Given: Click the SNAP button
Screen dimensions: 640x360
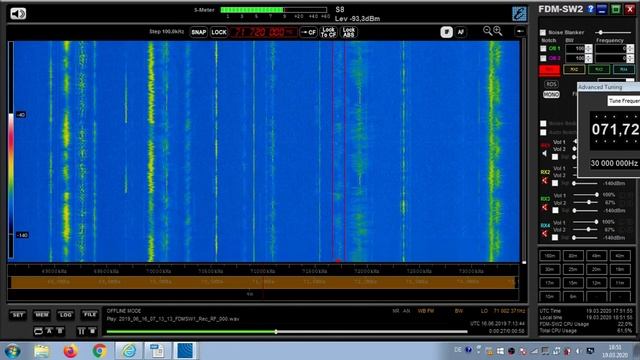Looking at the screenshot, I should pos(198,32).
